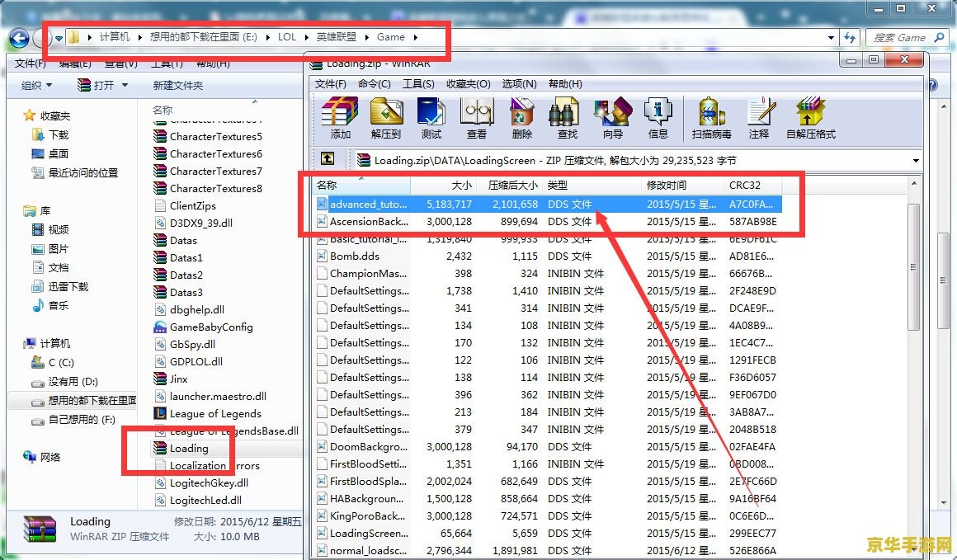Expand the Explorer address bar history dropdown
The image size is (957, 560).
(x=831, y=38)
